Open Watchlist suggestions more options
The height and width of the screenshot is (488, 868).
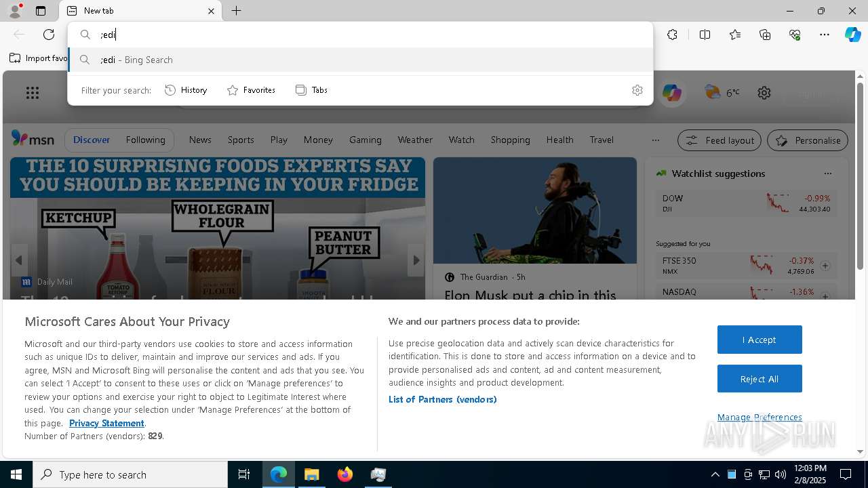pyautogui.click(x=827, y=174)
